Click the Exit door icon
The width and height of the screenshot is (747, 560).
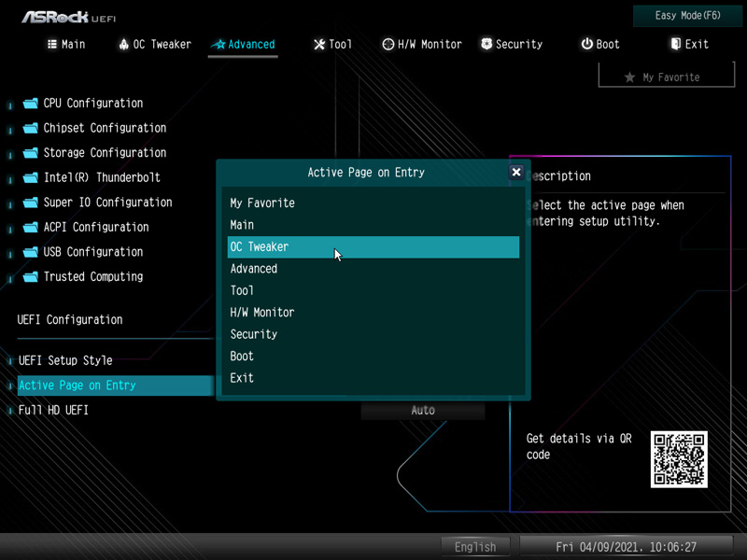(675, 44)
